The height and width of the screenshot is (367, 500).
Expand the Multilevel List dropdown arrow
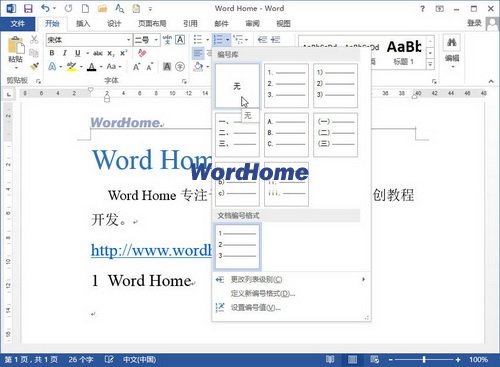click(x=246, y=40)
